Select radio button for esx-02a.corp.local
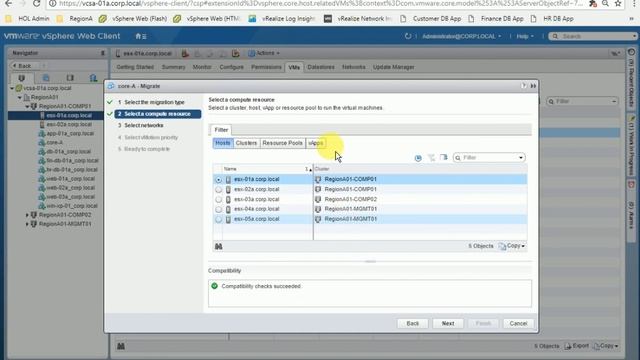Screen dimensions: 640x360 coord(218,190)
